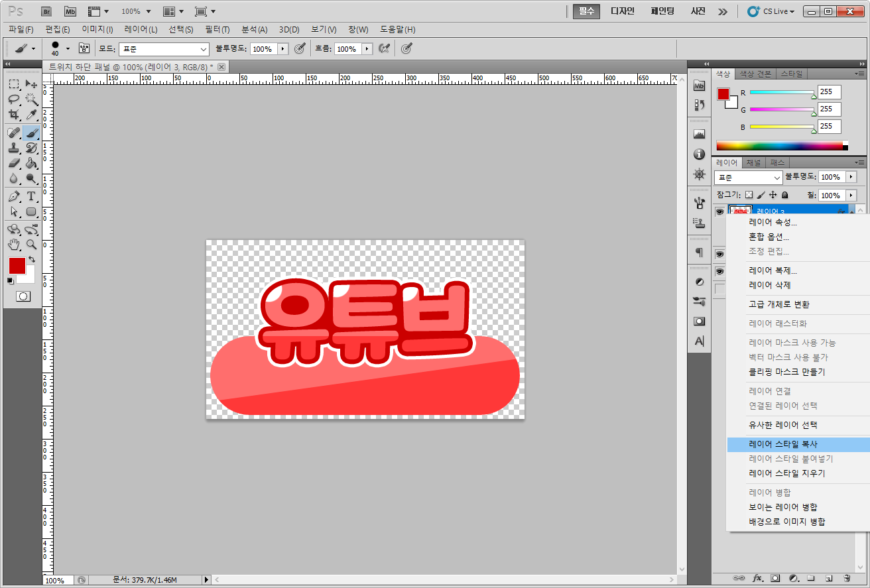Select the 페인팅 workspace button

click(x=662, y=11)
